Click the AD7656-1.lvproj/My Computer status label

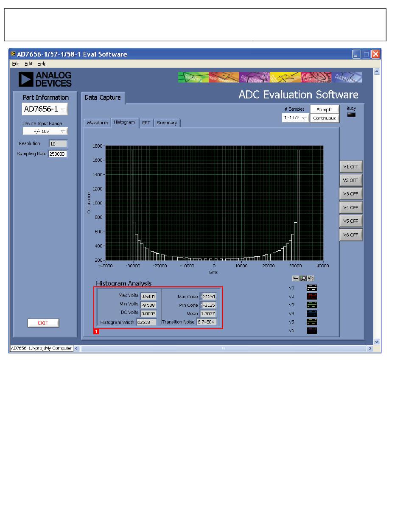(41, 348)
